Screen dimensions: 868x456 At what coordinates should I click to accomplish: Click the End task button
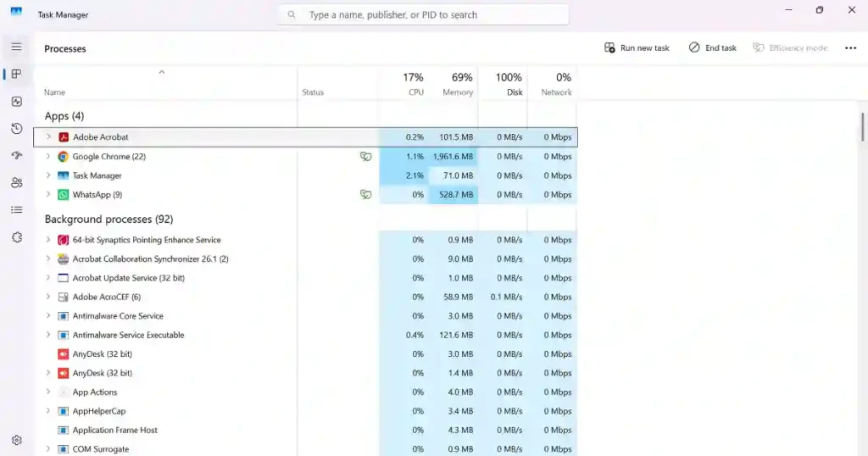coord(712,48)
